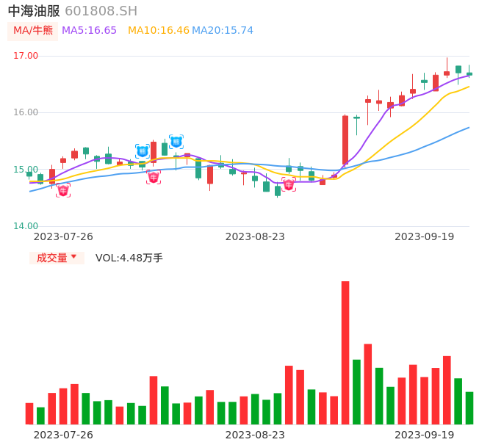The height and width of the screenshot is (445, 504).
Task: Click the 14.00 price axis label
Action: [x=26, y=226]
